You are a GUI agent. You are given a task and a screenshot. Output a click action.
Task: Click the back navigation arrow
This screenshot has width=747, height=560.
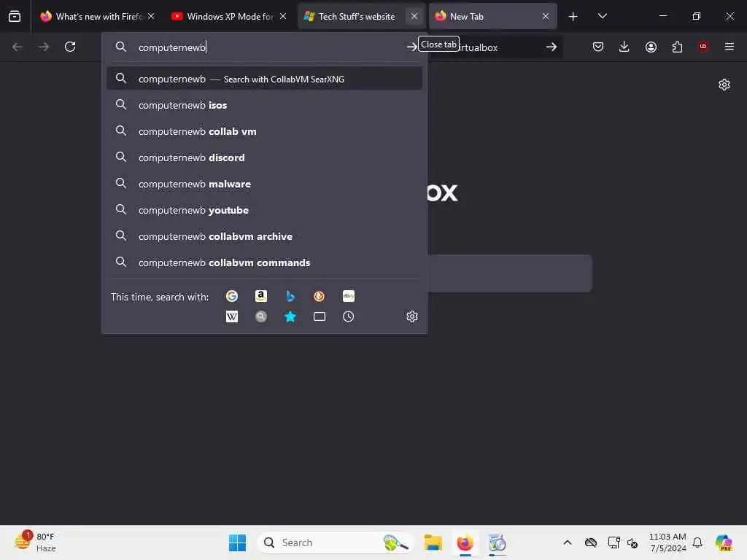[x=18, y=47]
